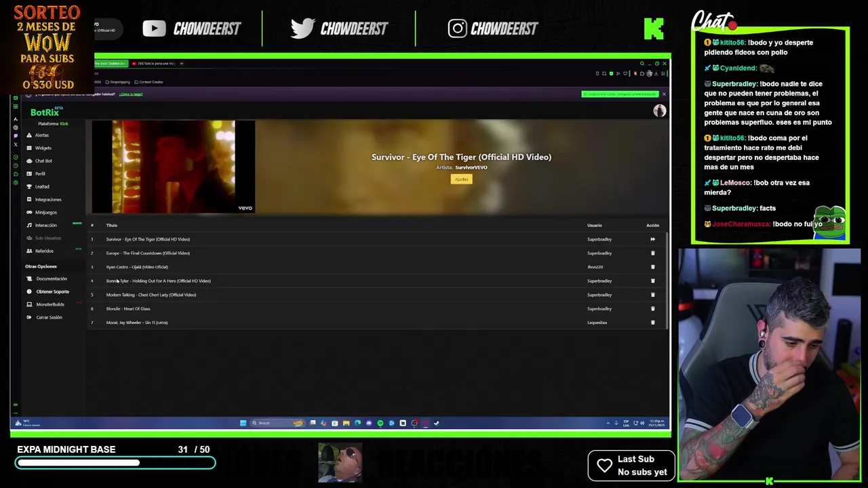The width and height of the screenshot is (868, 488).
Task: Click the yellow Ajustes button
Action: click(461, 179)
